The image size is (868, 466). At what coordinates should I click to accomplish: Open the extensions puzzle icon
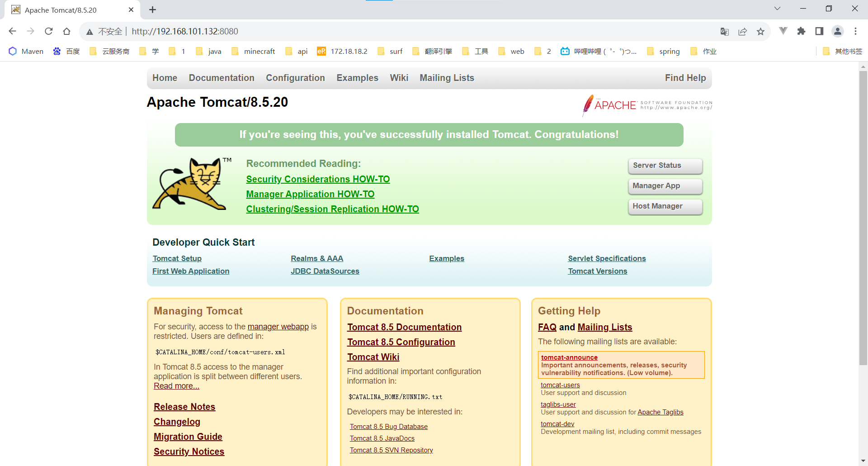pyautogui.click(x=802, y=31)
